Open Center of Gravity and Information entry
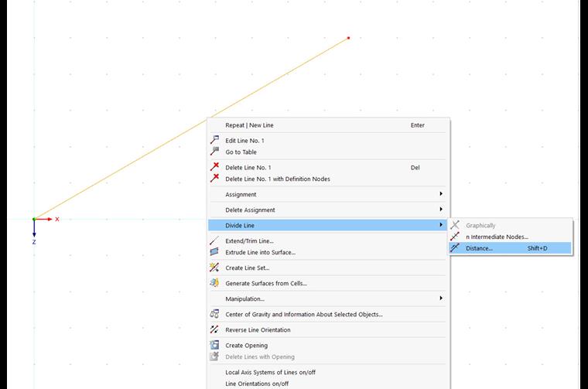 [x=329, y=315]
